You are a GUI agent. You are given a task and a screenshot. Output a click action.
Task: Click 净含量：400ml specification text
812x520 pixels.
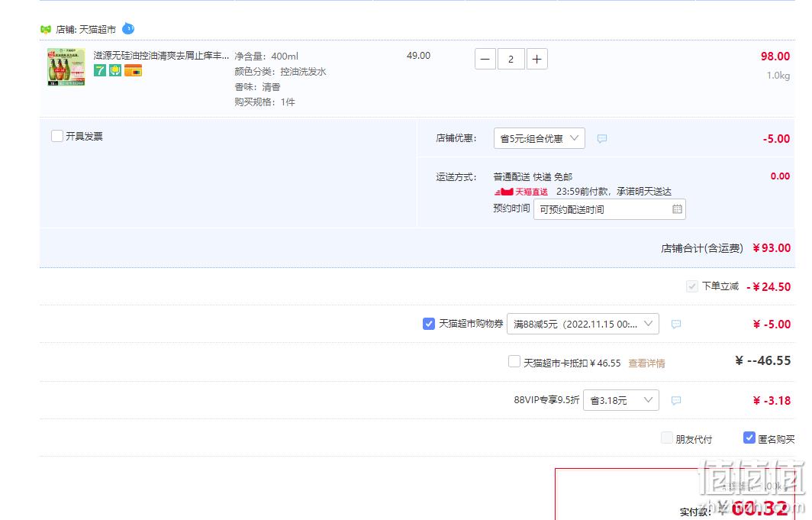(x=266, y=56)
